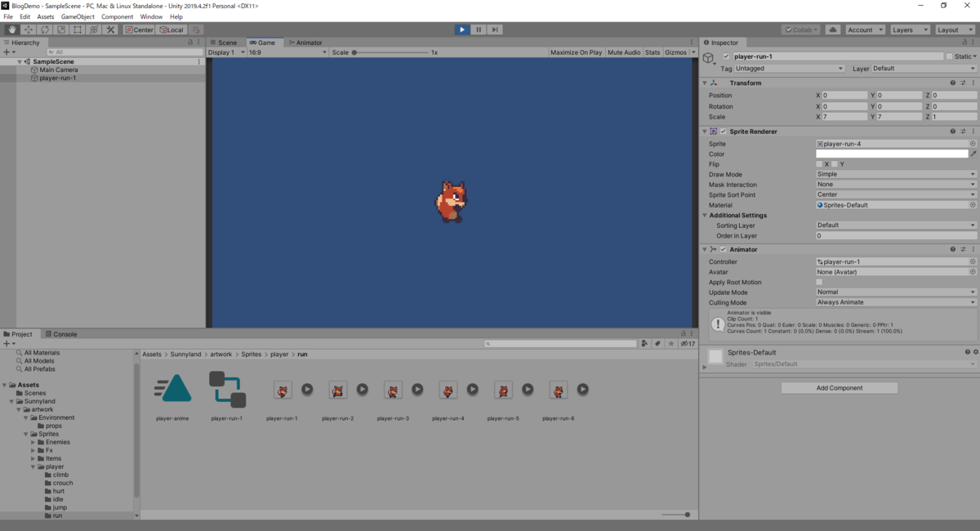
Task: Toggle the Hierarchy panel lock icon
Action: [190, 42]
